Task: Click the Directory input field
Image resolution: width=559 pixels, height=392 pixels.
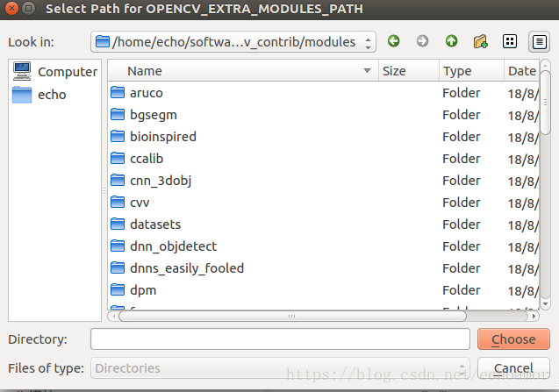Action: 280,339
